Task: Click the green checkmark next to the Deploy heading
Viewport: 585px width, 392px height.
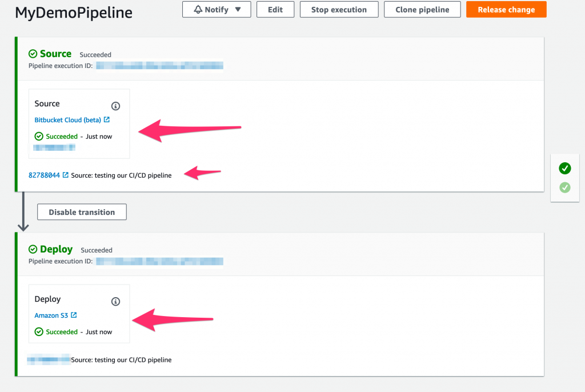Action: [x=33, y=249]
